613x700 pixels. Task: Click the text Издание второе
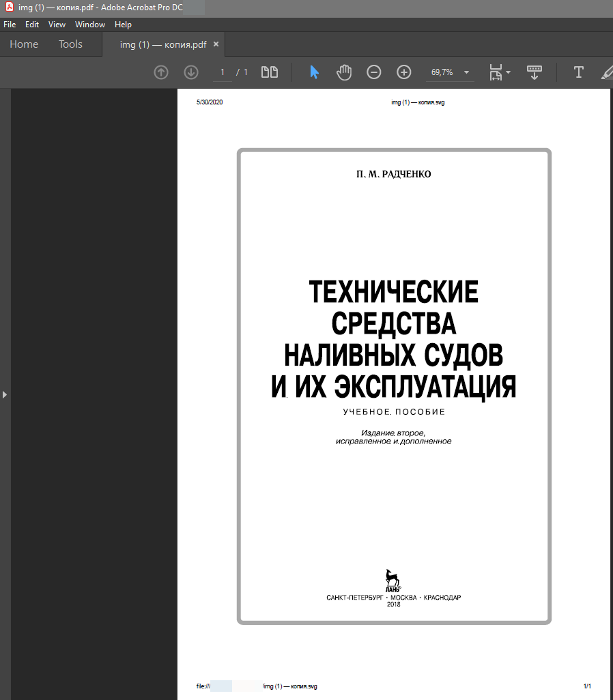(x=393, y=433)
